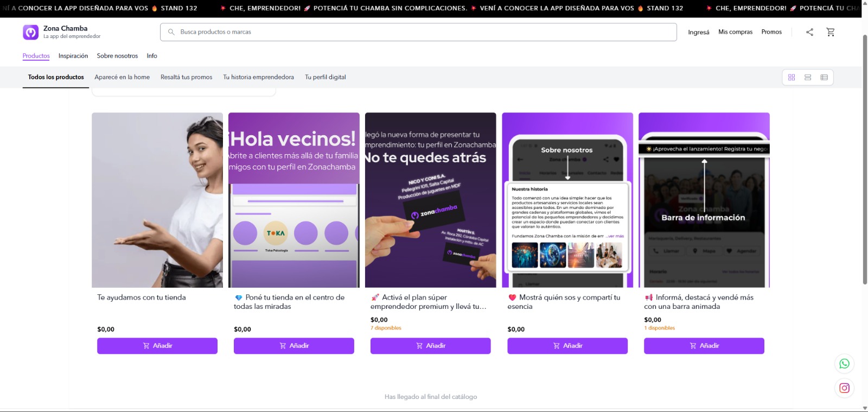Open the Info menu item
The image size is (868, 412).
tap(152, 56)
